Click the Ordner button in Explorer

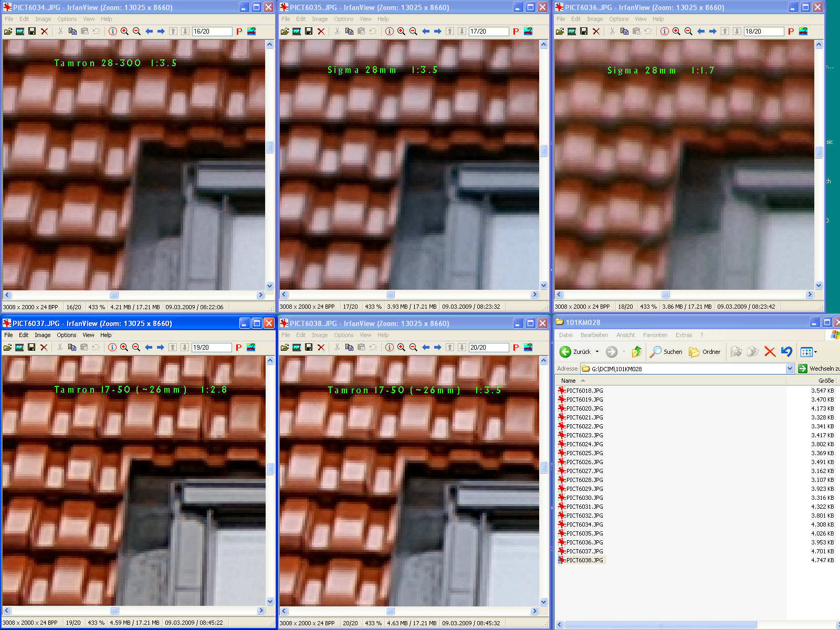(705, 352)
